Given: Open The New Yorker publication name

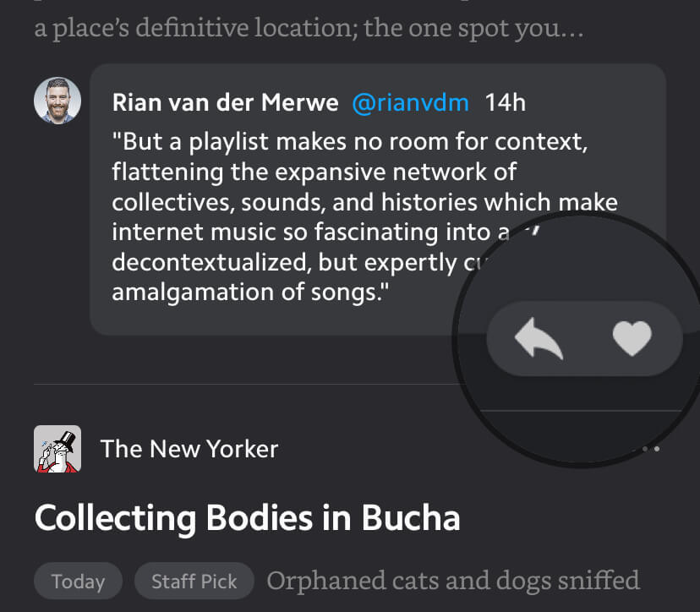Looking at the screenshot, I should 189,449.
